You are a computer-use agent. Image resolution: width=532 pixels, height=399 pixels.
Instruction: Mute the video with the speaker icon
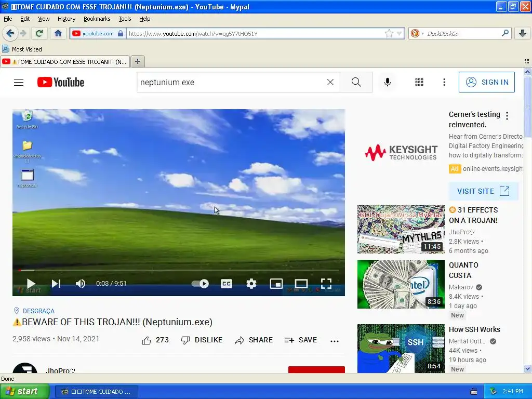point(81,284)
